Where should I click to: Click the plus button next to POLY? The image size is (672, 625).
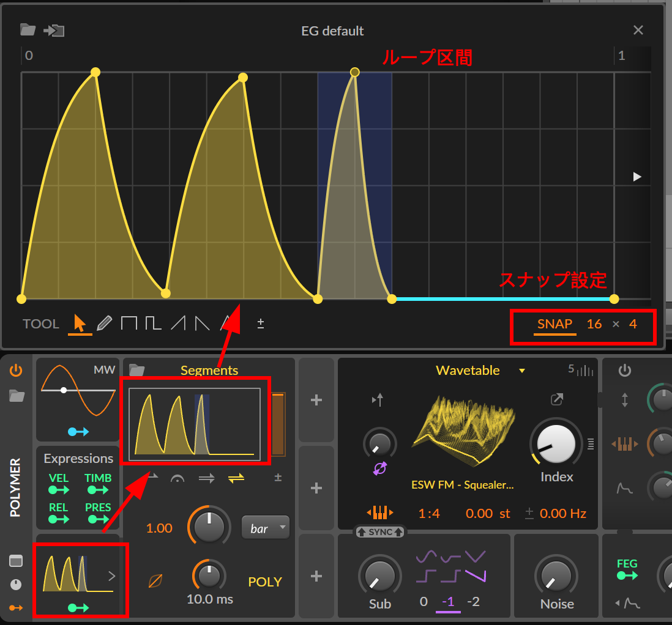click(x=316, y=576)
